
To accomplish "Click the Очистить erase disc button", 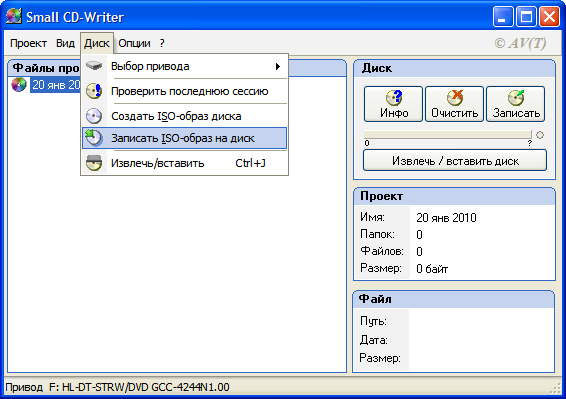I will tap(454, 104).
